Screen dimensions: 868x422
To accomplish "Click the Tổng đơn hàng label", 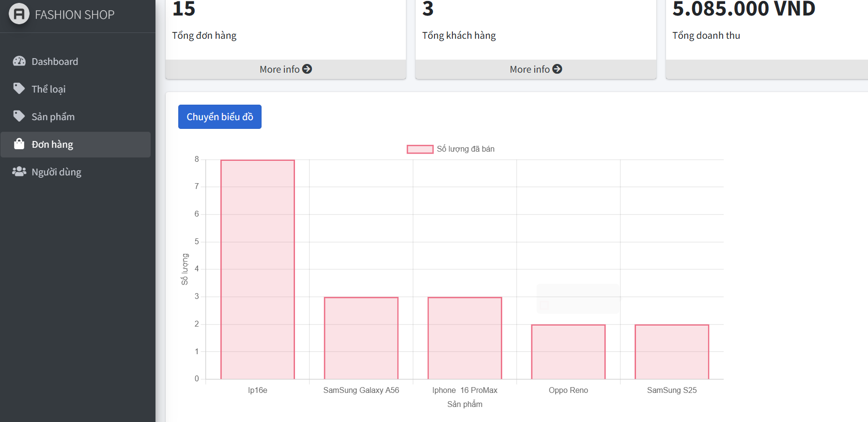I will pos(204,35).
